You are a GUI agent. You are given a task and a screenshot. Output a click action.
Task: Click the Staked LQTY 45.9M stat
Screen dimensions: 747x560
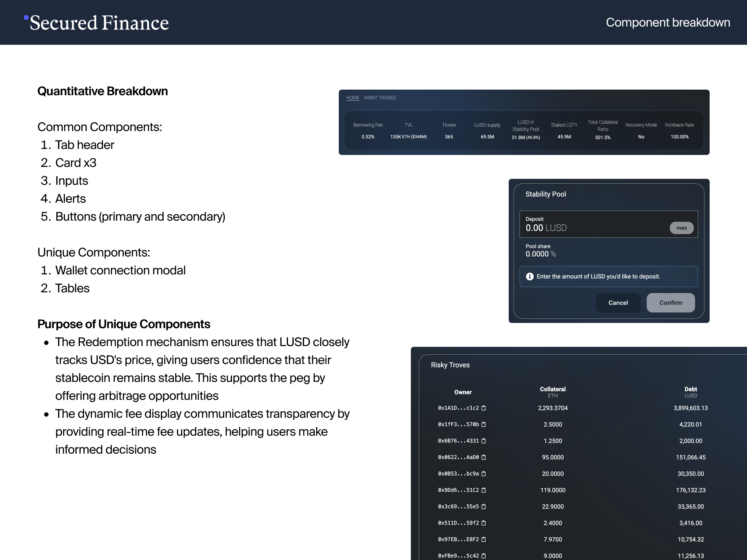point(564,131)
